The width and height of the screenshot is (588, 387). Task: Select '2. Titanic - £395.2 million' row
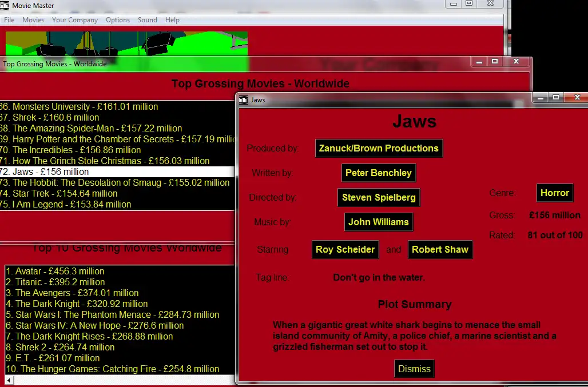[120, 282]
